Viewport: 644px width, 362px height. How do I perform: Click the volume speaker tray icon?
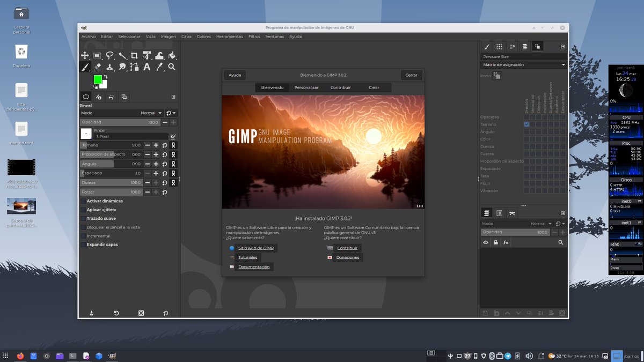pyautogui.click(x=529, y=356)
